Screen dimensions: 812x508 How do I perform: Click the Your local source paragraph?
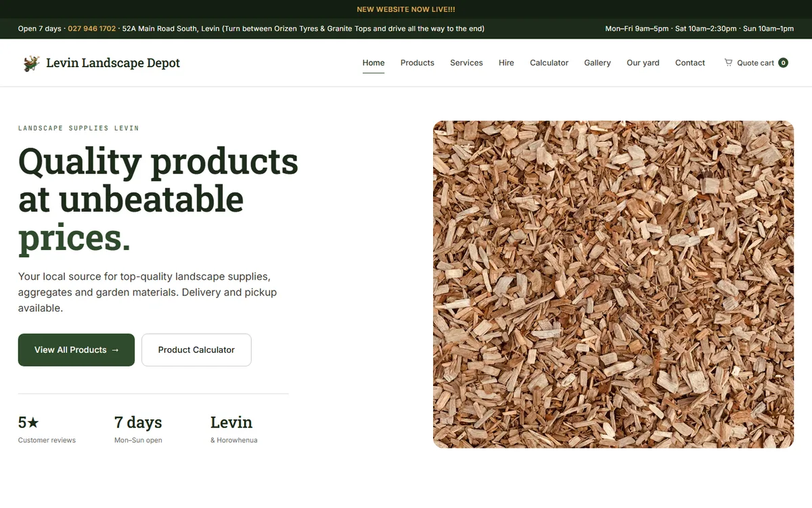click(148, 292)
